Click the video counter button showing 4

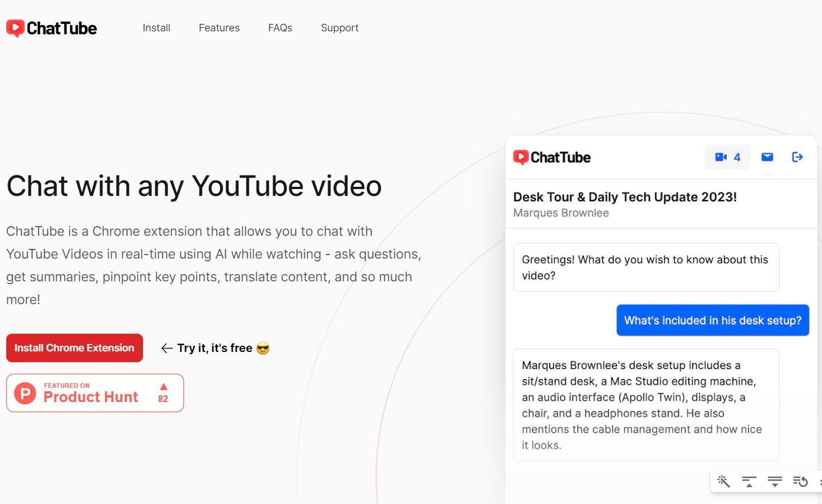tap(728, 157)
